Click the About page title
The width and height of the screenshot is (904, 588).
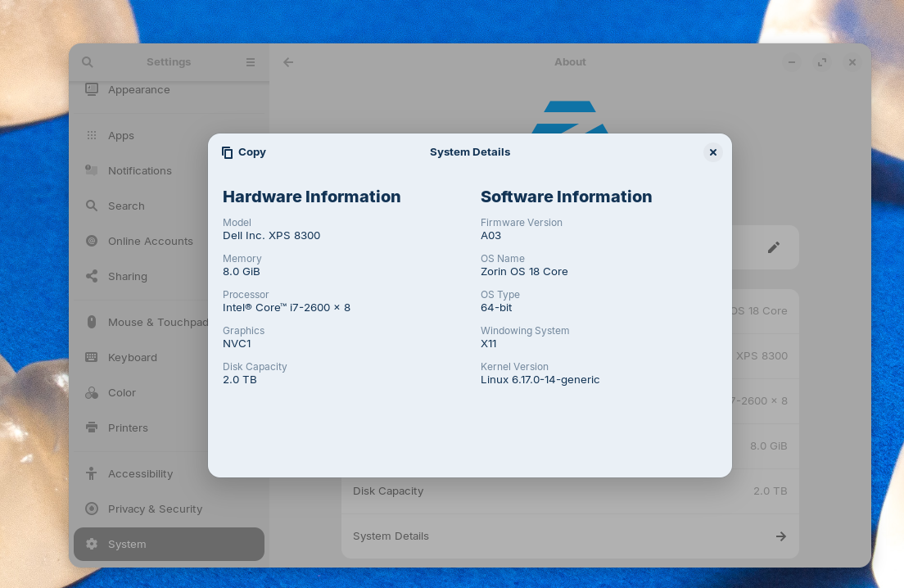pos(570,61)
